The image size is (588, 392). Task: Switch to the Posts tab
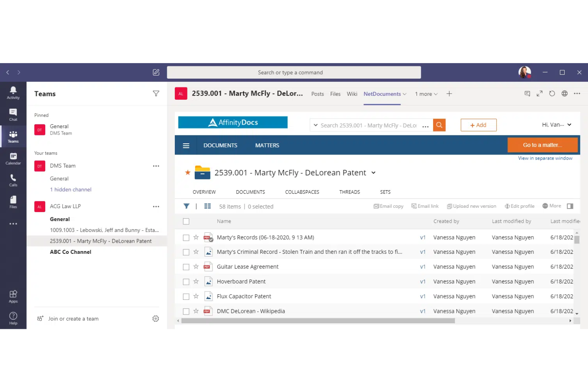pos(317,94)
